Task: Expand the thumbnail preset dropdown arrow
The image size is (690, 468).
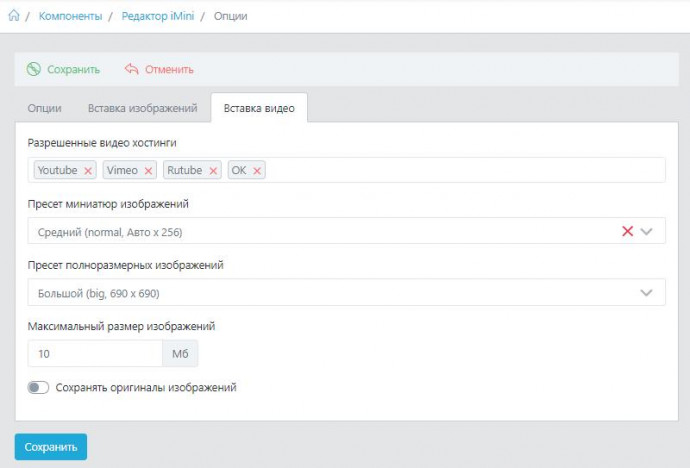Action: [646, 231]
